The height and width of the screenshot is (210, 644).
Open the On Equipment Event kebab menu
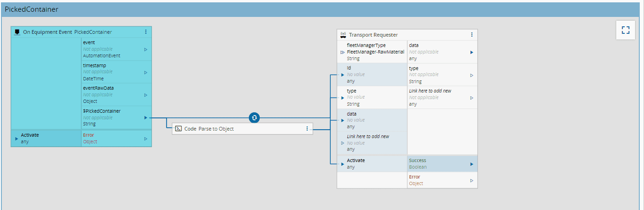[146, 32]
